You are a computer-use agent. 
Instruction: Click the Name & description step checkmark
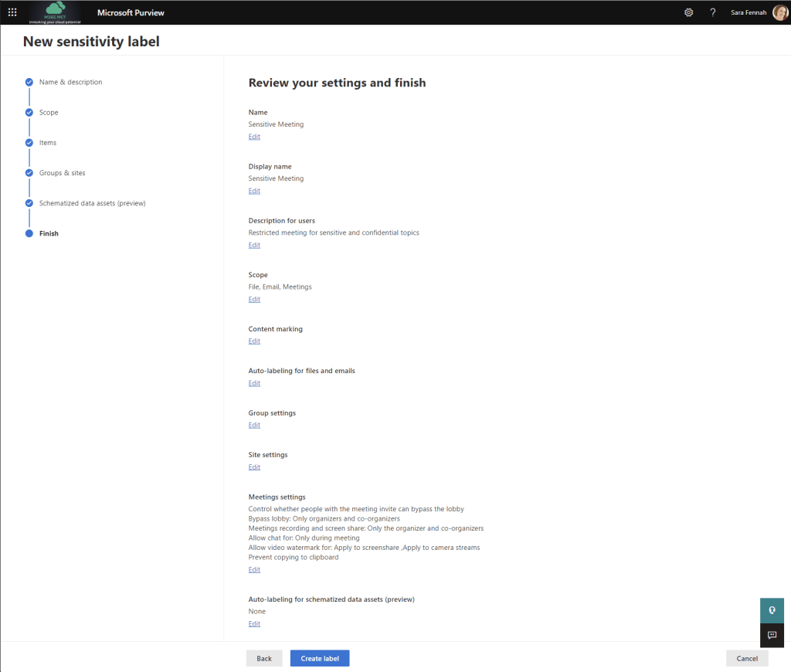coord(29,82)
